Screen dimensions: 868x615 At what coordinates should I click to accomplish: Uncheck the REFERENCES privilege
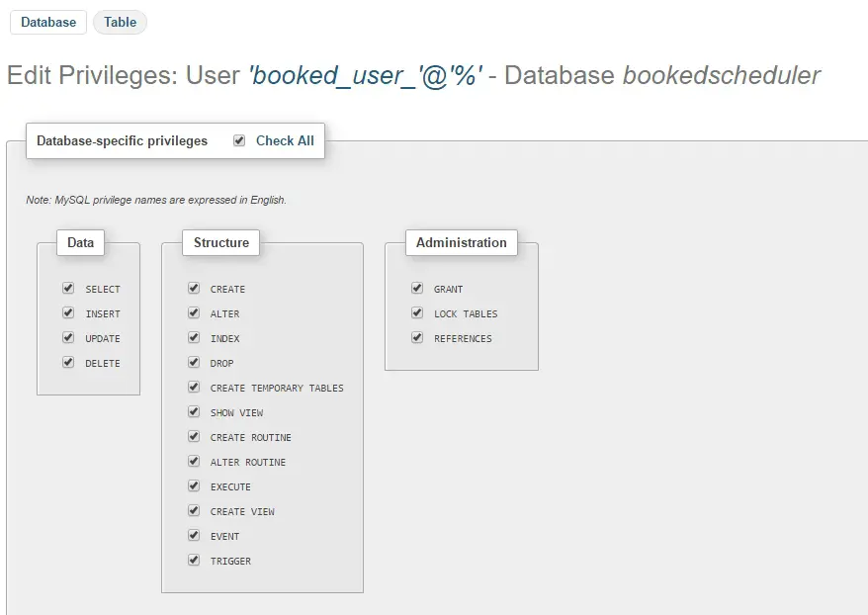click(x=417, y=338)
